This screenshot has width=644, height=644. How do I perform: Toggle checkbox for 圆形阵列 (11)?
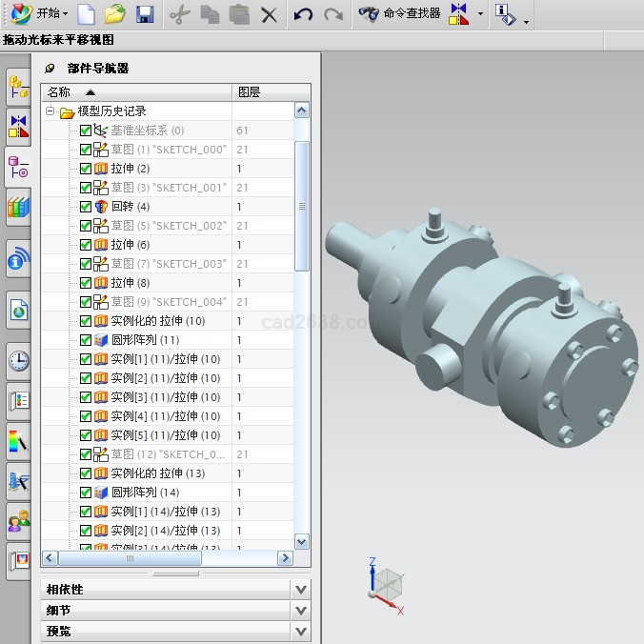click(x=86, y=340)
